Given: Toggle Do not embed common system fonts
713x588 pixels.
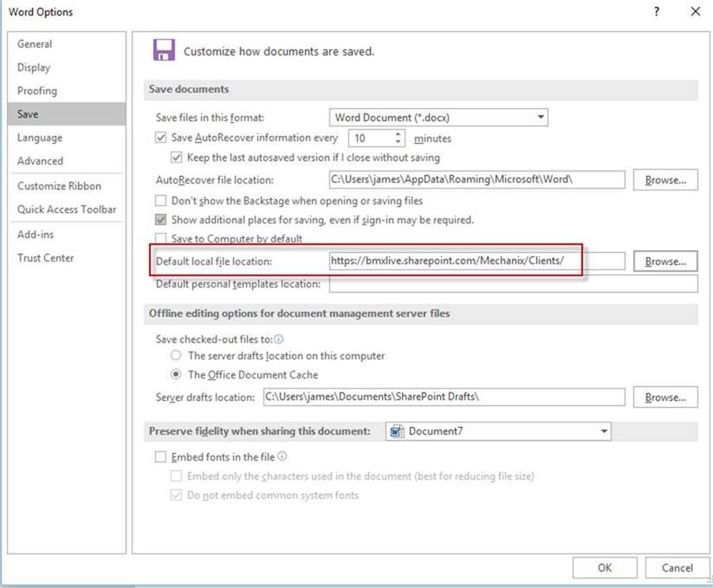Looking at the screenshot, I should 176,494.
